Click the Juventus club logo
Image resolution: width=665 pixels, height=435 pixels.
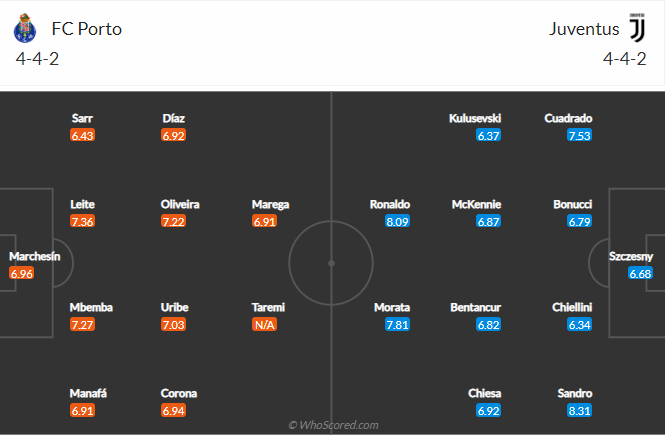click(x=638, y=28)
